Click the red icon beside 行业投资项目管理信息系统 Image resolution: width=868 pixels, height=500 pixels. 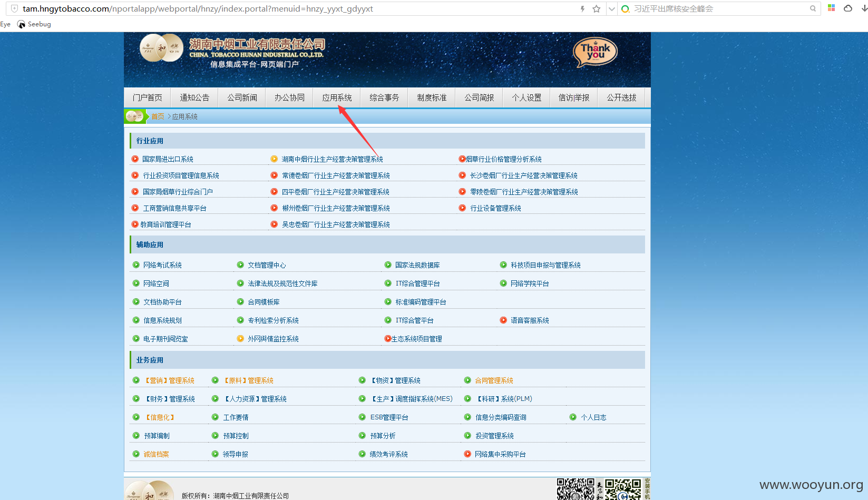135,175
